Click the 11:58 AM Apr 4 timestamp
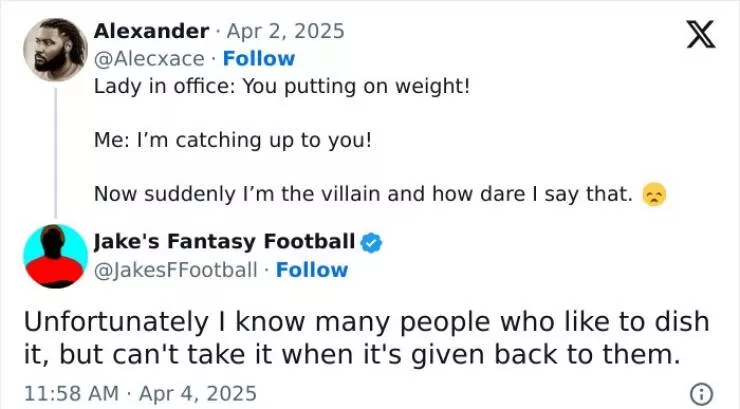This screenshot has height=409, width=740. click(x=139, y=393)
